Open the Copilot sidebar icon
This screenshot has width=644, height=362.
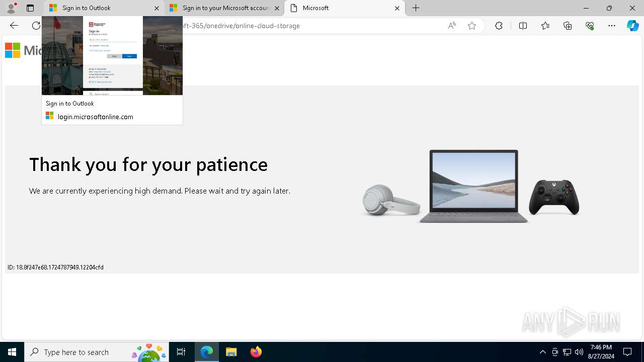click(x=632, y=26)
